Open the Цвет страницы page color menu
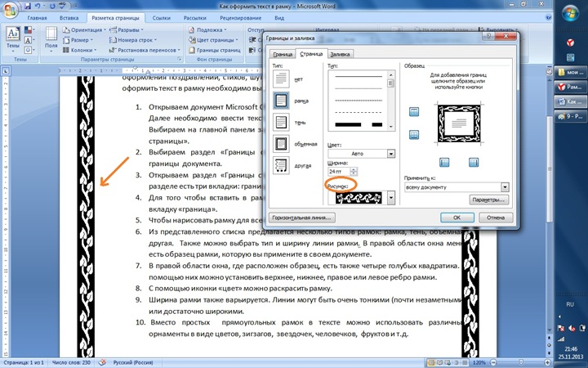Viewport: 588px width, 368px height. [213, 40]
